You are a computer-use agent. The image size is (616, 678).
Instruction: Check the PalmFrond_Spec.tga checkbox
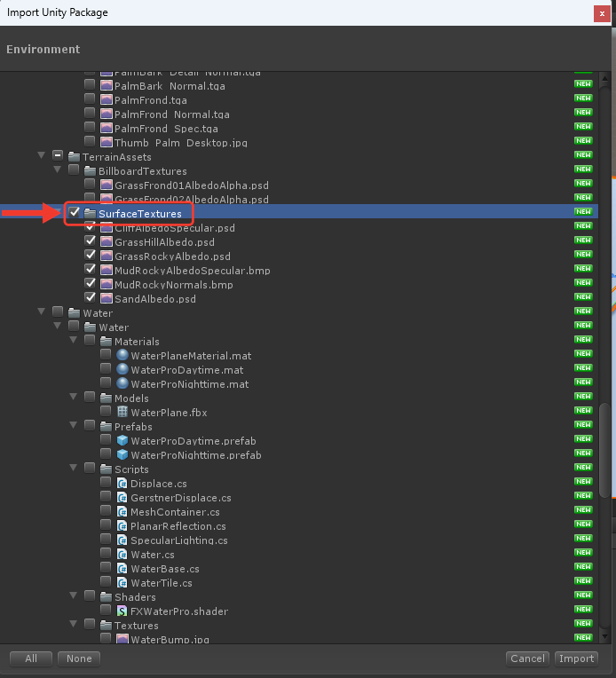[90, 127]
